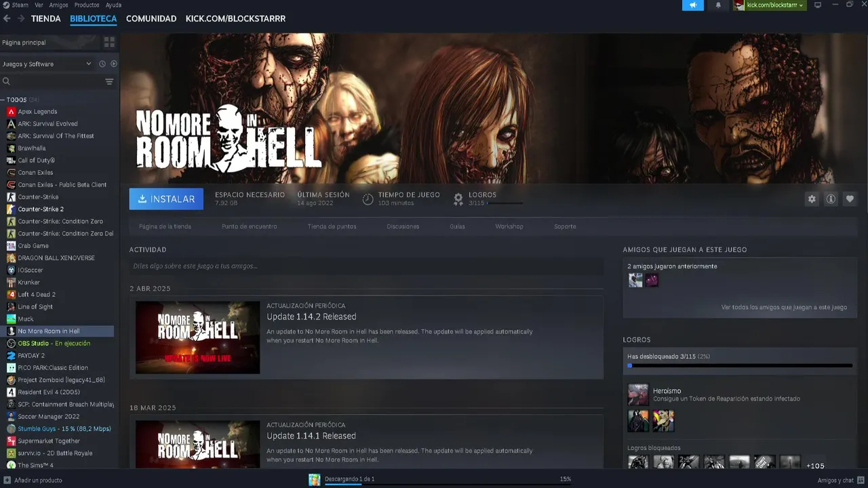This screenshot has width=868, height=488.
Task: Show game information icon
Action: tap(831, 199)
